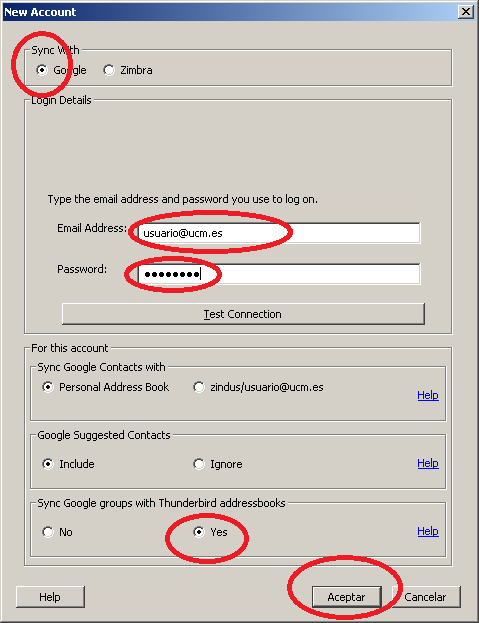Click the Test Connection button

(243, 314)
